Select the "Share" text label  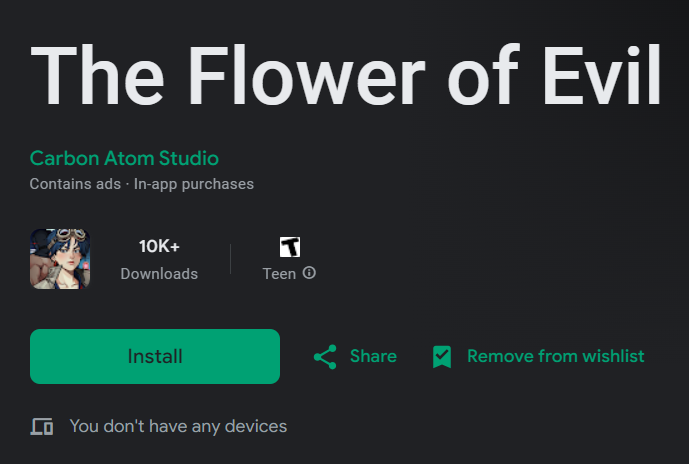point(373,356)
